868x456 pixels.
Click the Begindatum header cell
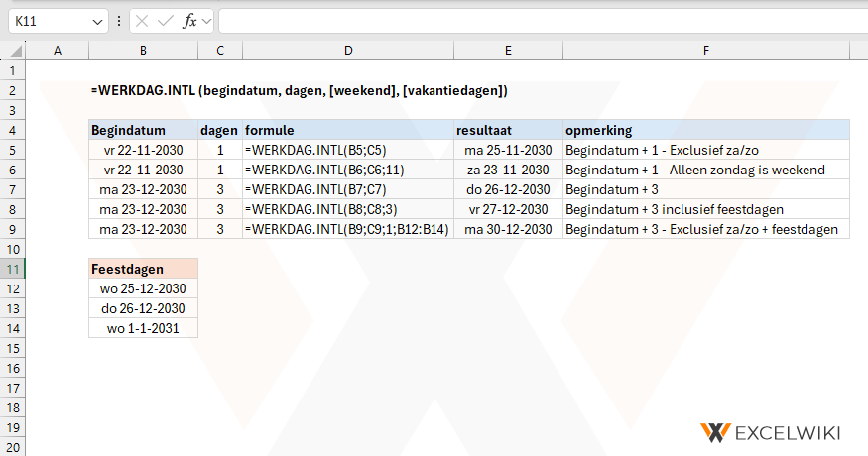(x=144, y=130)
